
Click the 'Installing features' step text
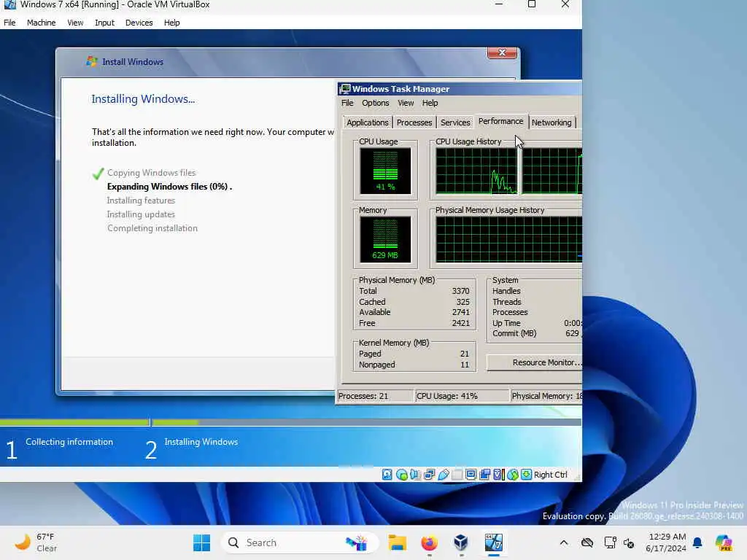click(141, 201)
